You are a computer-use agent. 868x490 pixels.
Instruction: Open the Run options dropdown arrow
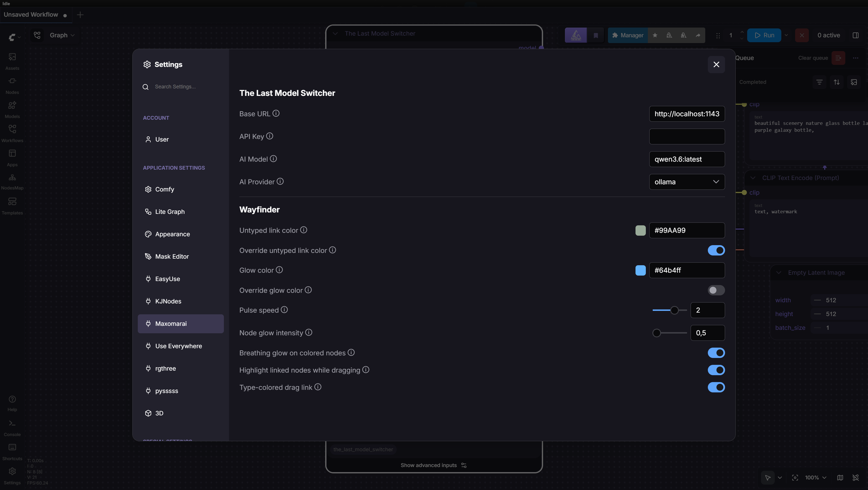point(786,35)
